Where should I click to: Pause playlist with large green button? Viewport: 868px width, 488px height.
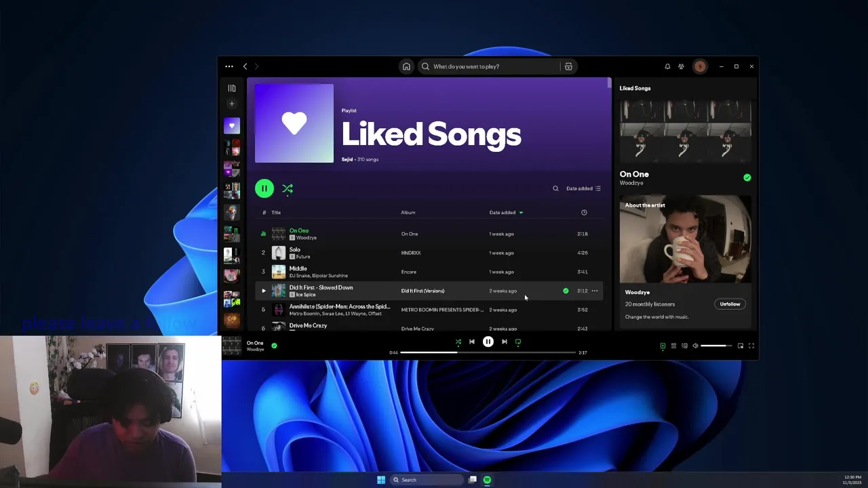(x=264, y=188)
